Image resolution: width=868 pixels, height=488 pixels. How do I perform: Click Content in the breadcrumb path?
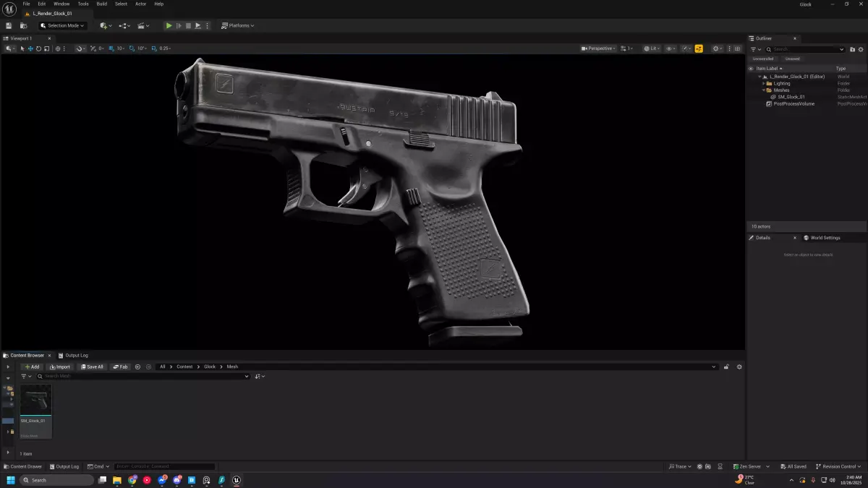coord(184,367)
